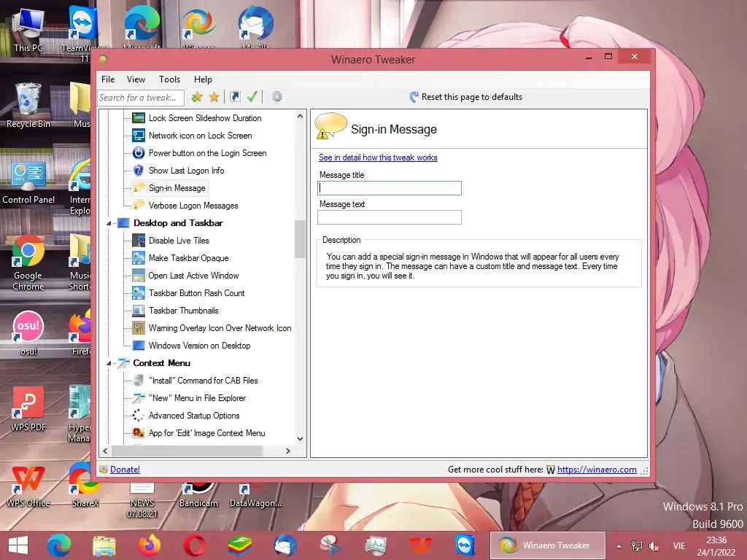Viewport: 747px width, 560px height.
Task: Click the tree scroll up arrow
Action: (300, 116)
